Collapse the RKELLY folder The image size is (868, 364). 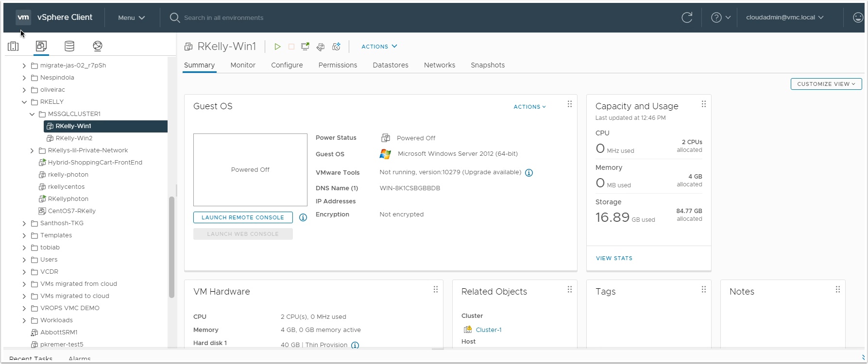pos(24,102)
